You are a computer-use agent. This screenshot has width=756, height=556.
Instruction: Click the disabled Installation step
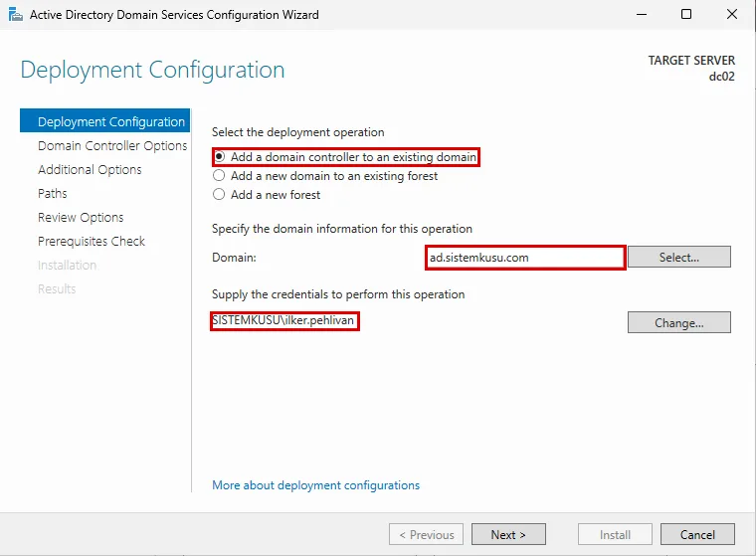[67, 266]
